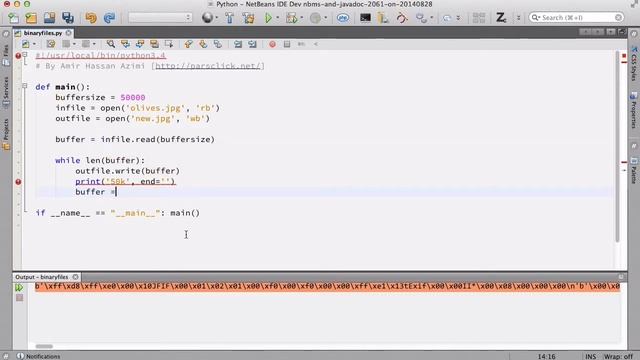
Task: Click Re-run green arrows in Output
Action: click(x=19, y=287)
